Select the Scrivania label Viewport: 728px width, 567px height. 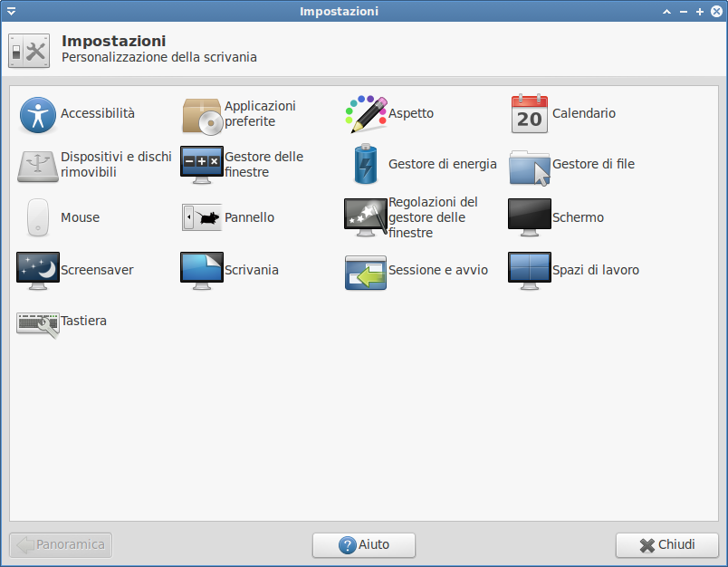(252, 270)
